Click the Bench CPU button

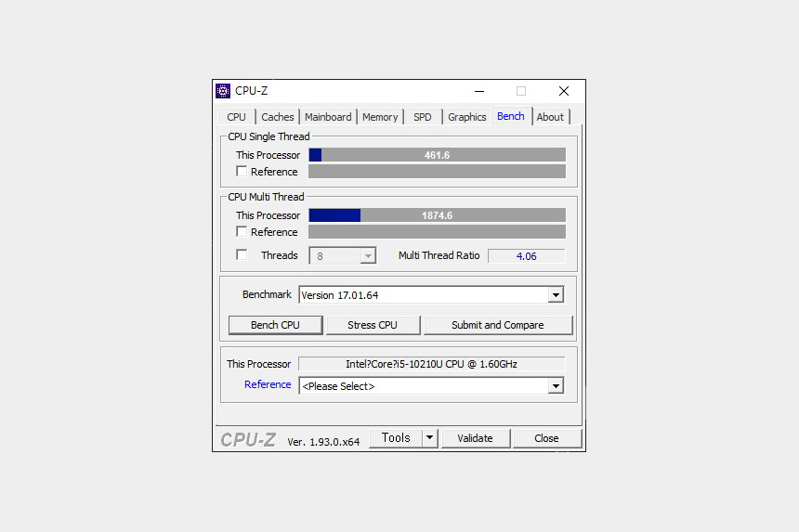point(275,325)
